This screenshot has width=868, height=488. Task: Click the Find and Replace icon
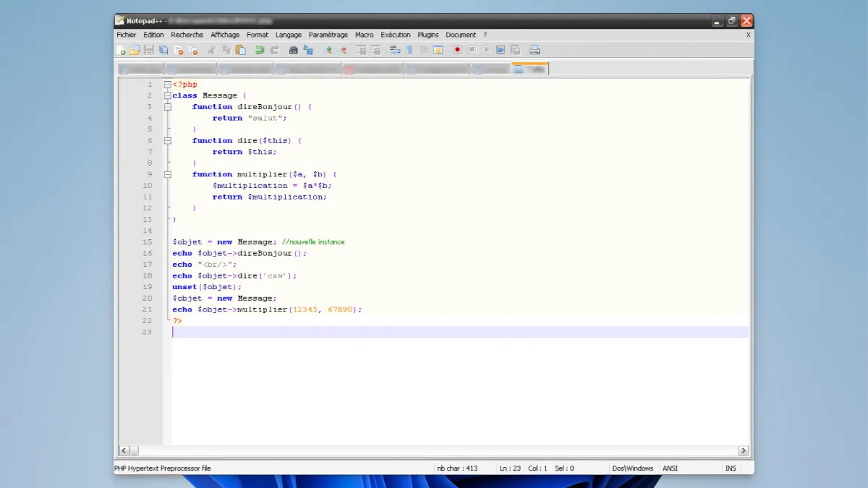coord(308,50)
